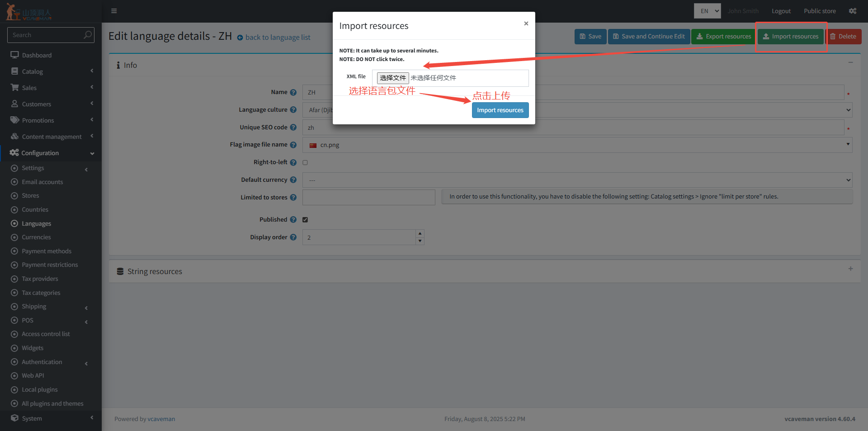This screenshot has width=868, height=431.
Task: Open the Catalog sidebar menu
Action: click(33, 71)
